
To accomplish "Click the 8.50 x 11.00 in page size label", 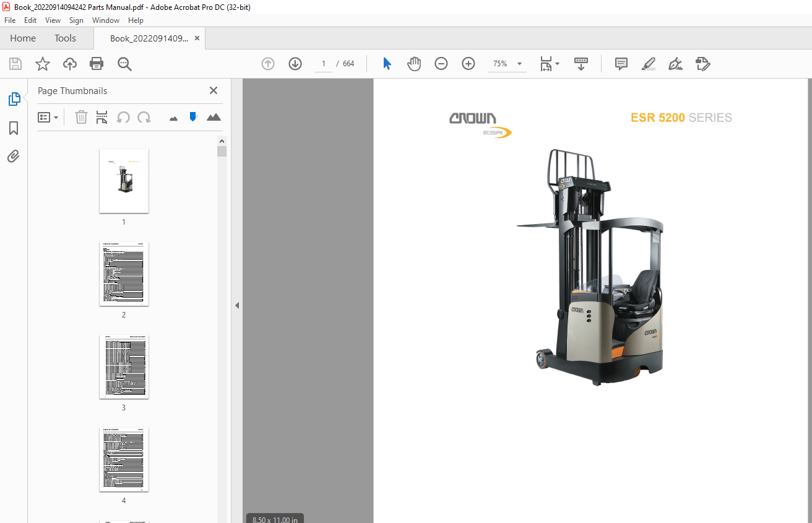I will tap(275, 519).
